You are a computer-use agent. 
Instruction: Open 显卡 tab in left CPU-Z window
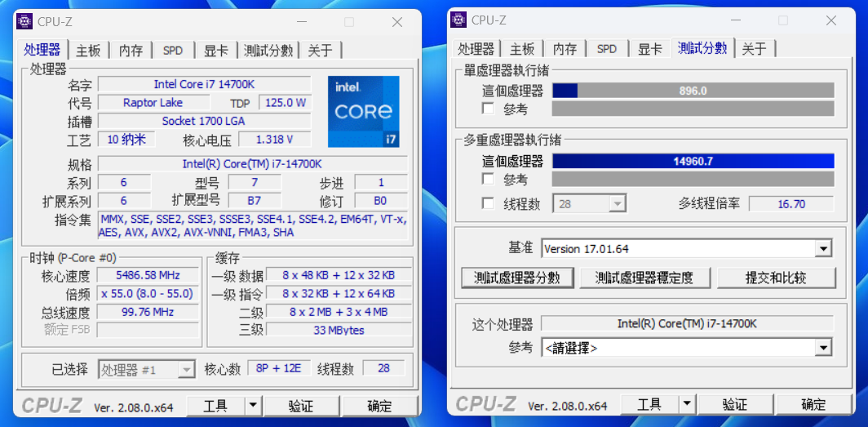coord(216,51)
